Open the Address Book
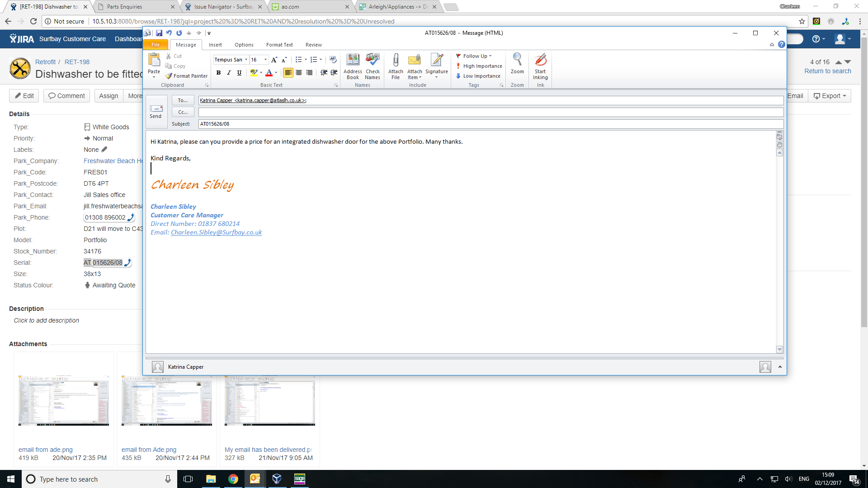The width and height of the screenshot is (868, 488). point(353,66)
